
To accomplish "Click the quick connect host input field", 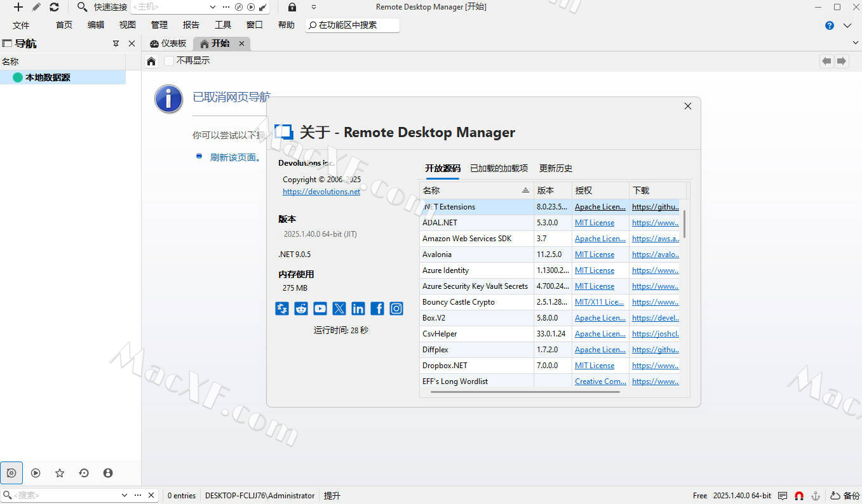I will pos(168,7).
